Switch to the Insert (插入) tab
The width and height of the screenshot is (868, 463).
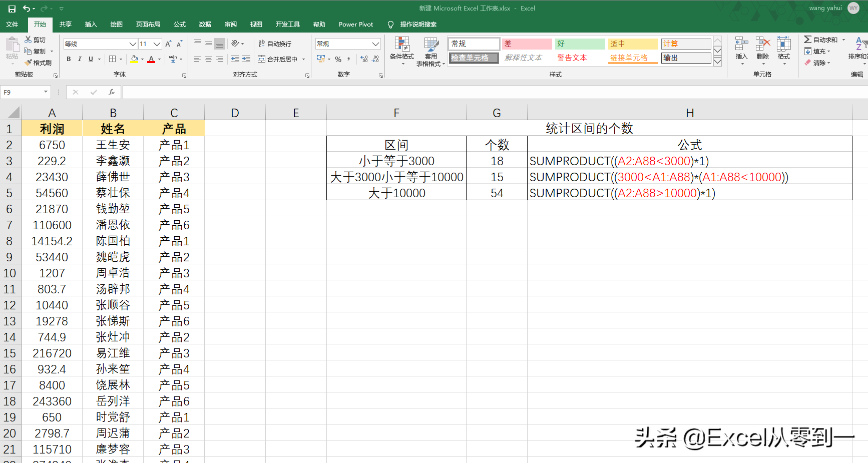(91, 24)
